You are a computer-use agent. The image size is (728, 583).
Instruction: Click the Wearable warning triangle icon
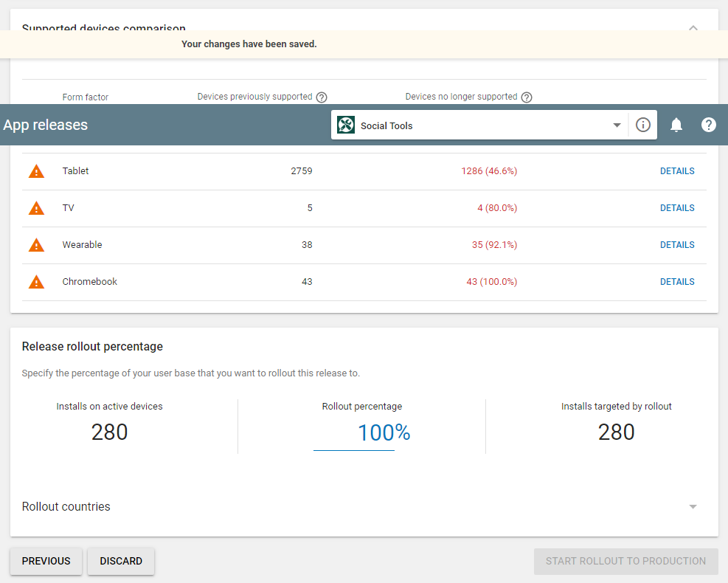click(x=36, y=245)
